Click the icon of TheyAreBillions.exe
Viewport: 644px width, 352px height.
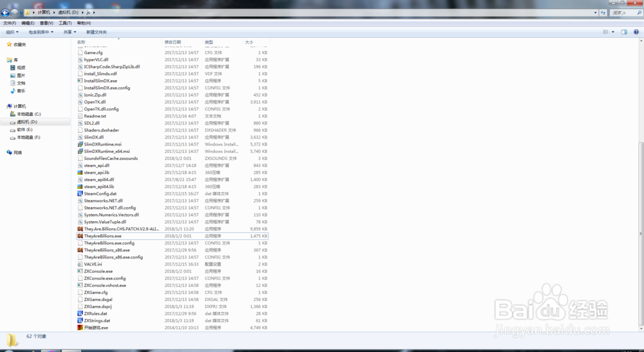point(80,236)
